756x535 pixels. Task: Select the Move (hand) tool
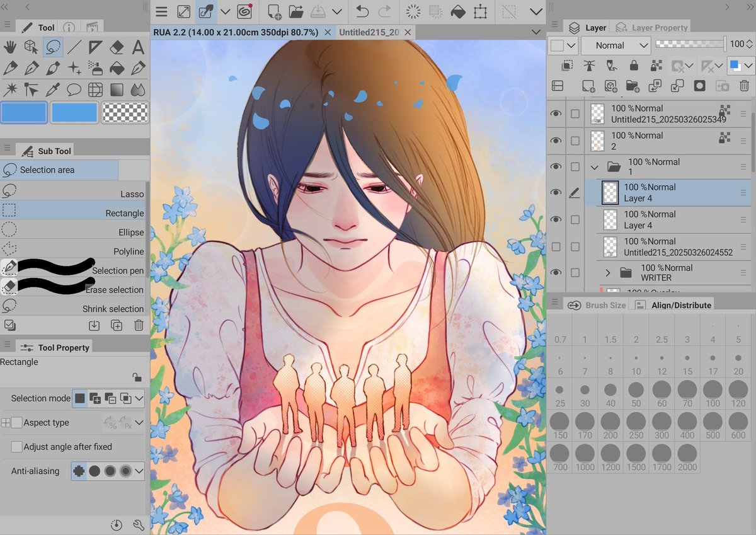point(10,47)
